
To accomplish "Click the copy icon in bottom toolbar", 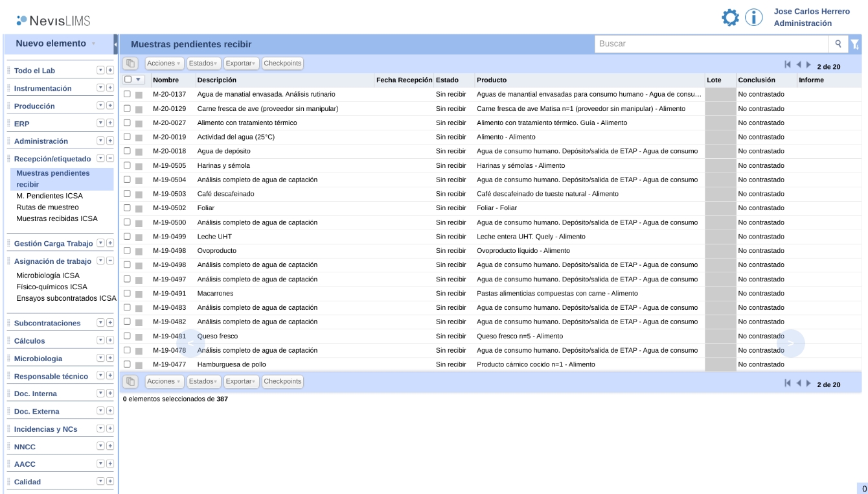I will click(131, 381).
